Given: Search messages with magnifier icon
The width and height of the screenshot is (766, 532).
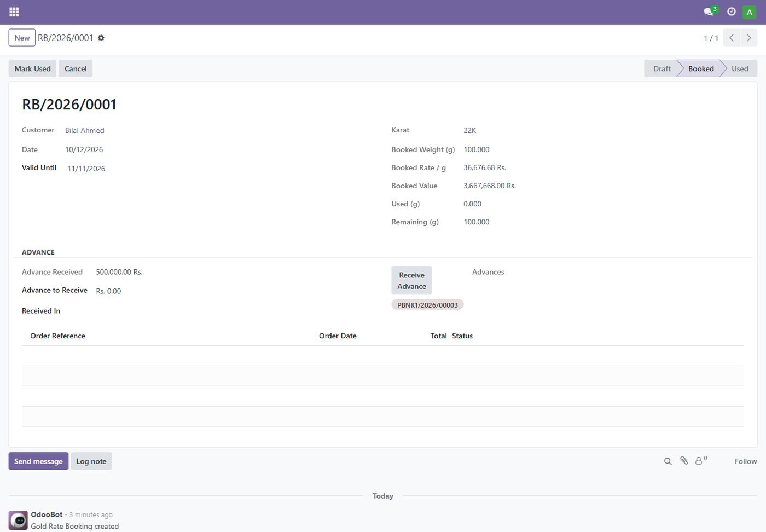Looking at the screenshot, I should point(668,461).
